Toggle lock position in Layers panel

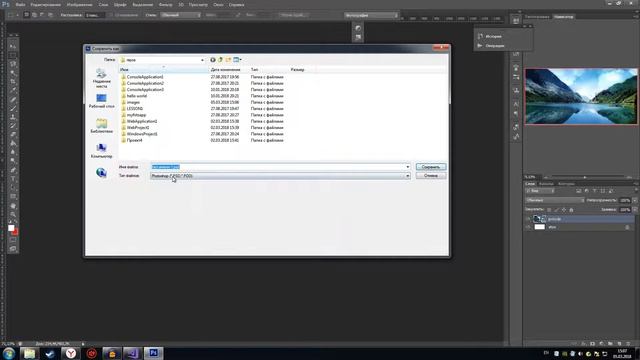pyautogui.click(x=564, y=210)
